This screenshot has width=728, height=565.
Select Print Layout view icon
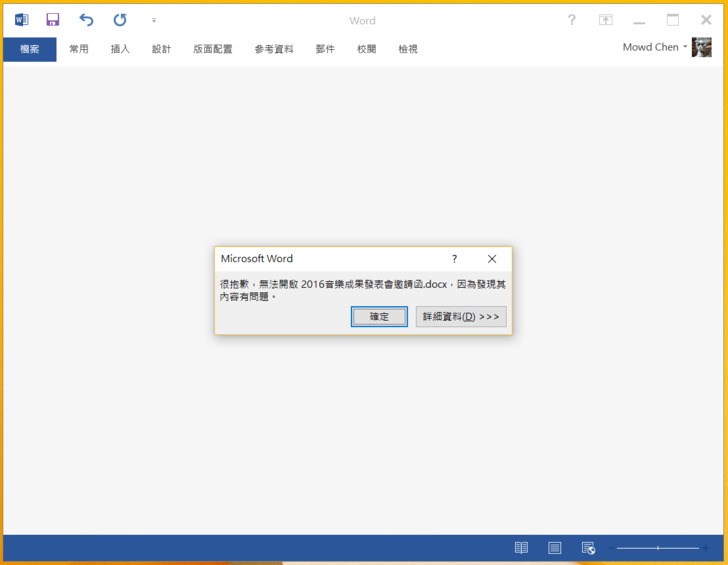point(555,548)
